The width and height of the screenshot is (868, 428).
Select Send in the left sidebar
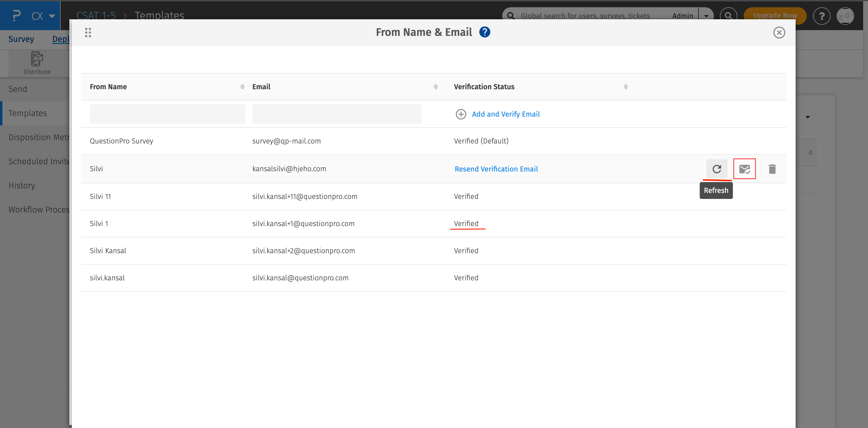click(17, 89)
